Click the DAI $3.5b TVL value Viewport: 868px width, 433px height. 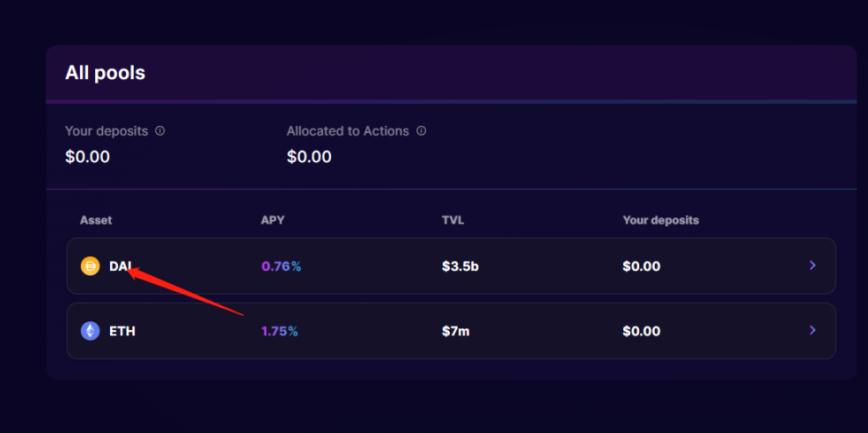click(460, 266)
